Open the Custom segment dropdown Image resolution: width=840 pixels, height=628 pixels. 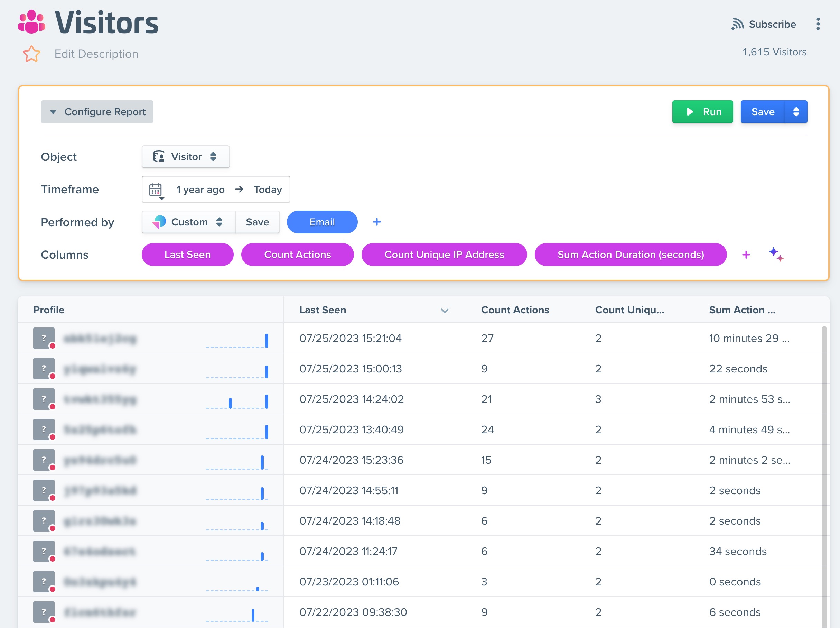point(189,222)
